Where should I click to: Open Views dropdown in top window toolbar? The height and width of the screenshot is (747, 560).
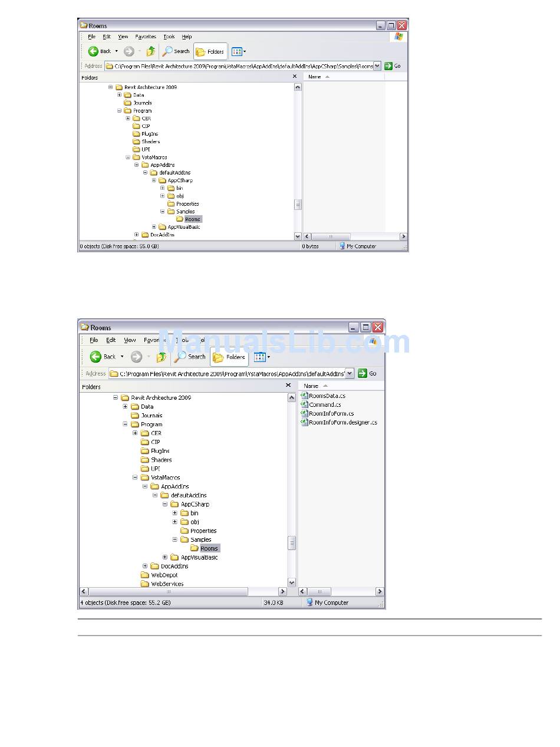coord(239,51)
